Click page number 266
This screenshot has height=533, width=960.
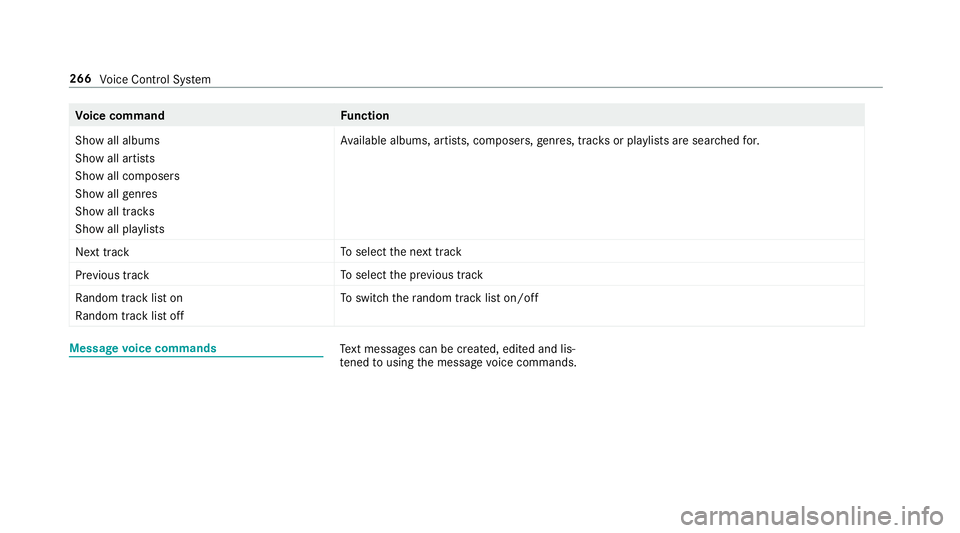coord(80,78)
